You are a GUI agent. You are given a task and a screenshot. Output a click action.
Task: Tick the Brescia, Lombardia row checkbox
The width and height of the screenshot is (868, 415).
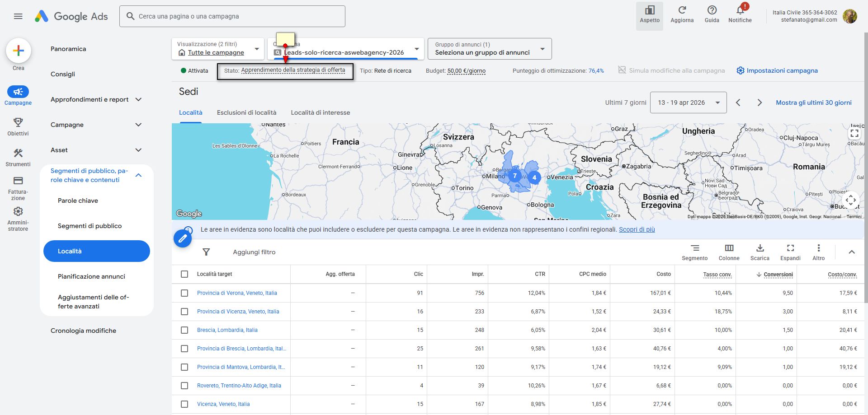pyautogui.click(x=184, y=330)
